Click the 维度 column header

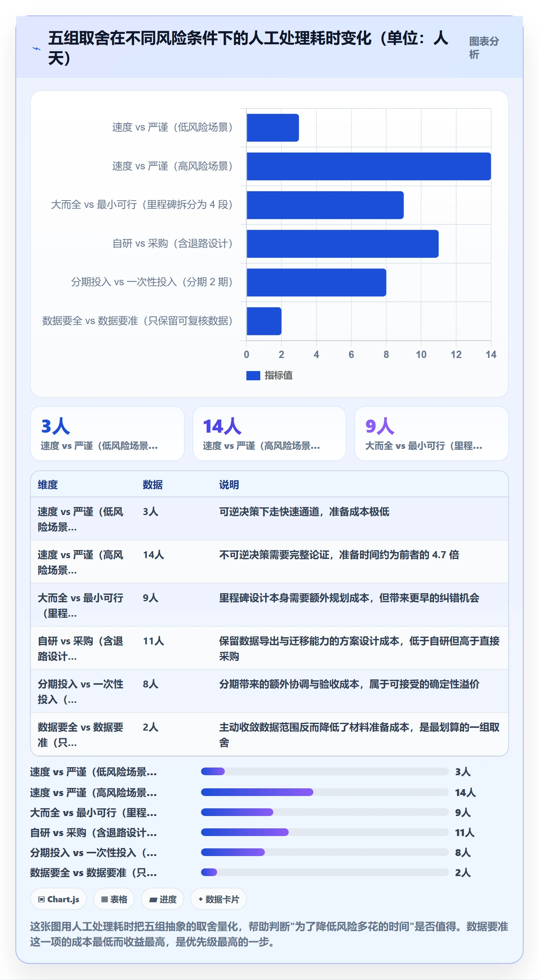48,485
